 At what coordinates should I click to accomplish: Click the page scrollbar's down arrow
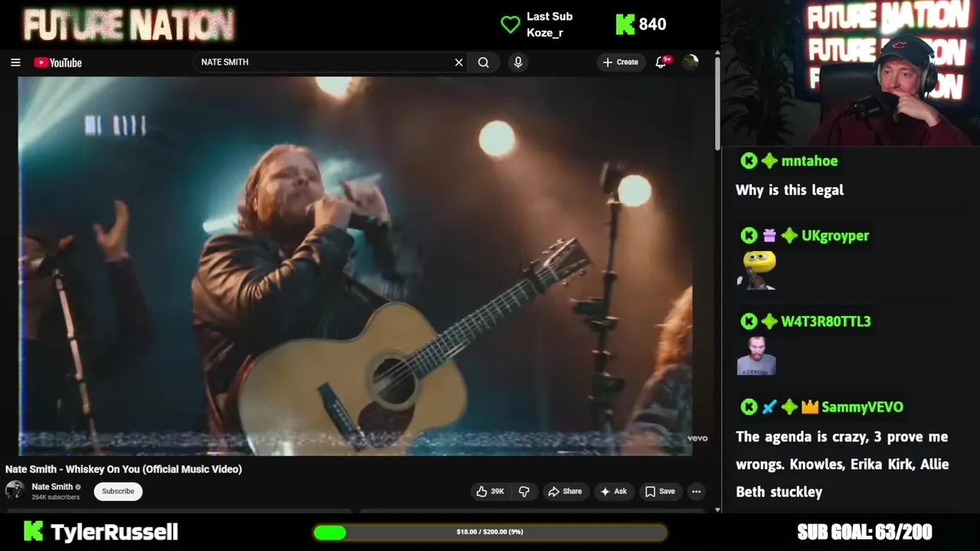(x=717, y=509)
